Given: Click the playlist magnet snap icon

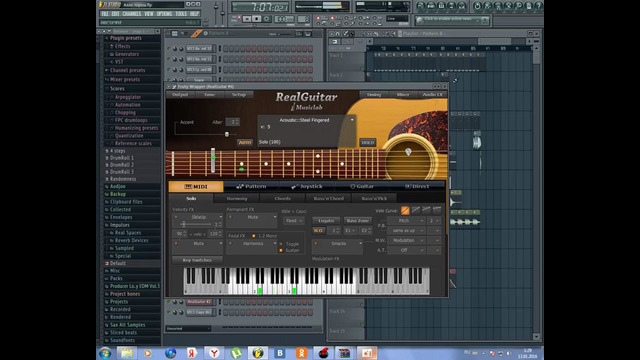Looking at the screenshot, I should tap(338, 33).
